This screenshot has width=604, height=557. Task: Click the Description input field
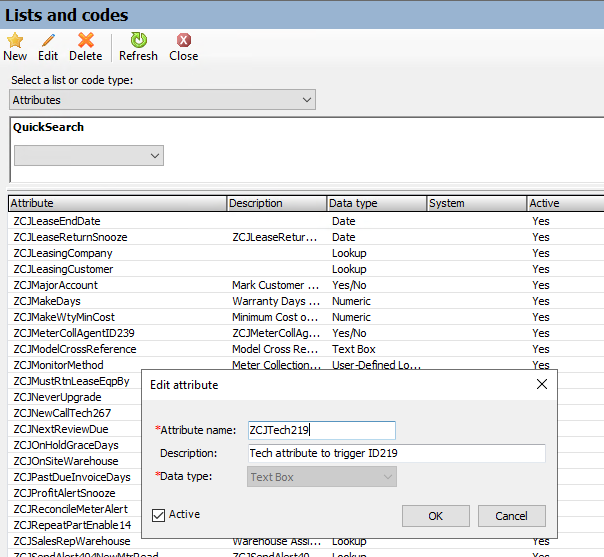click(397, 453)
